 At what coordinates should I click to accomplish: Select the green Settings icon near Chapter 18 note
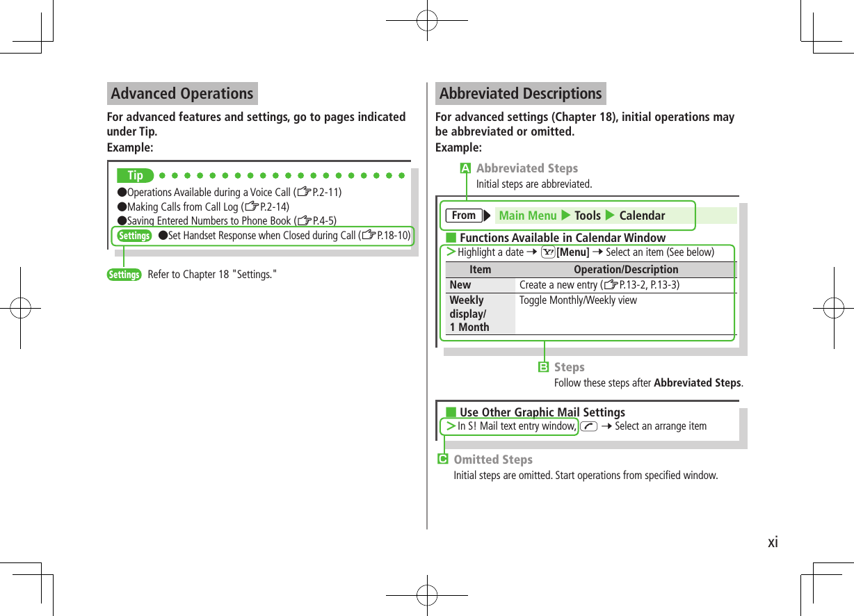124,274
